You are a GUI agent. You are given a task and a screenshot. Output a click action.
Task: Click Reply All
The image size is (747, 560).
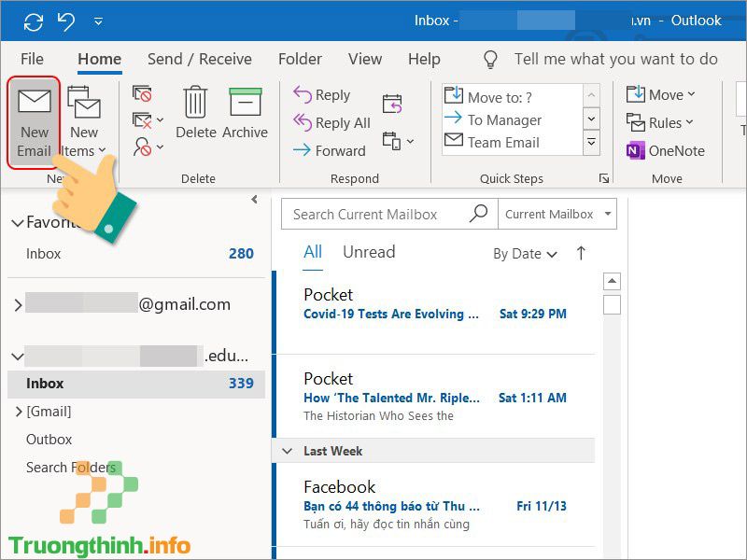click(x=331, y=123)
